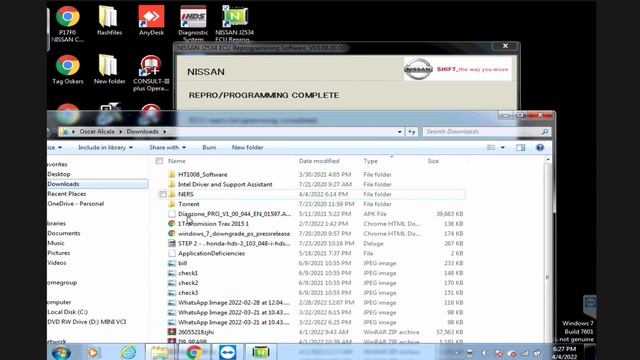Open DVD RW Drive (D:) MINI VCI

(87, 322)
